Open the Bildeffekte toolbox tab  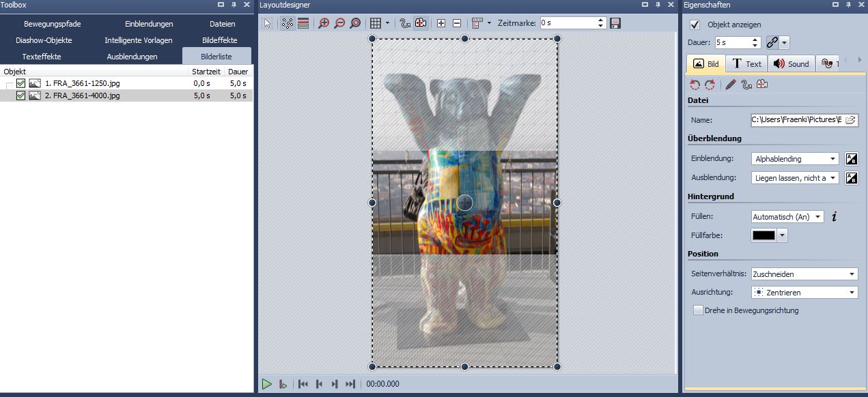(219, 40)
